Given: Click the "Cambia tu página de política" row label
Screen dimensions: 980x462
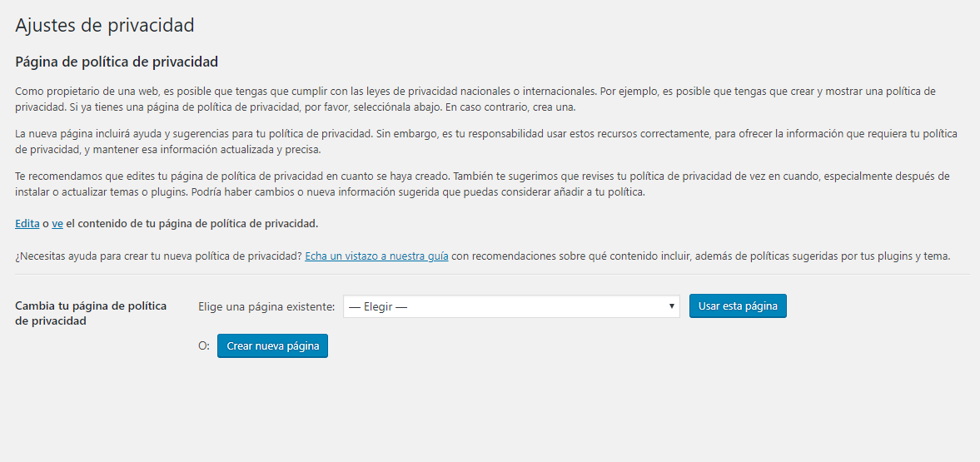Looking at the screenshot, I should 91,306.
